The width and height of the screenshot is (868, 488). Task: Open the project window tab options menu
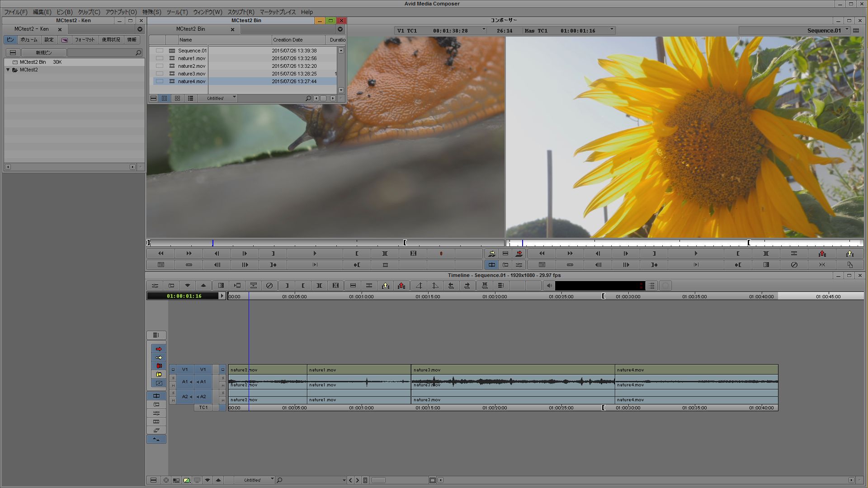140,29
